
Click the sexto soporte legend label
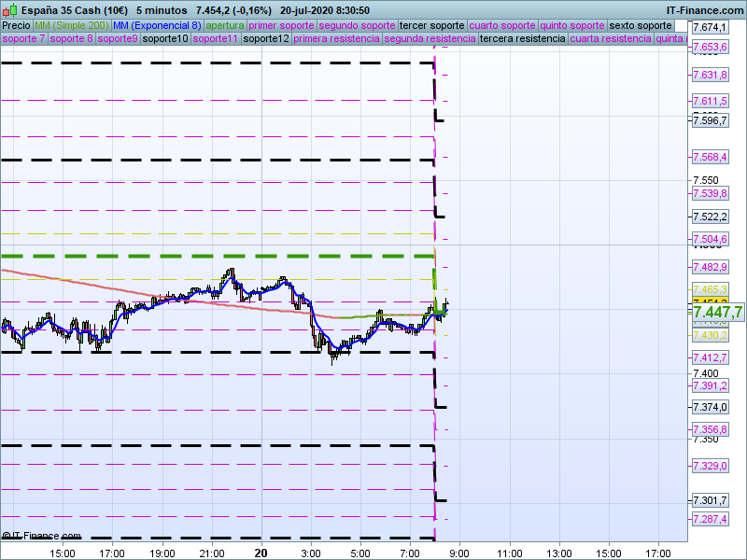coord(640,25)
